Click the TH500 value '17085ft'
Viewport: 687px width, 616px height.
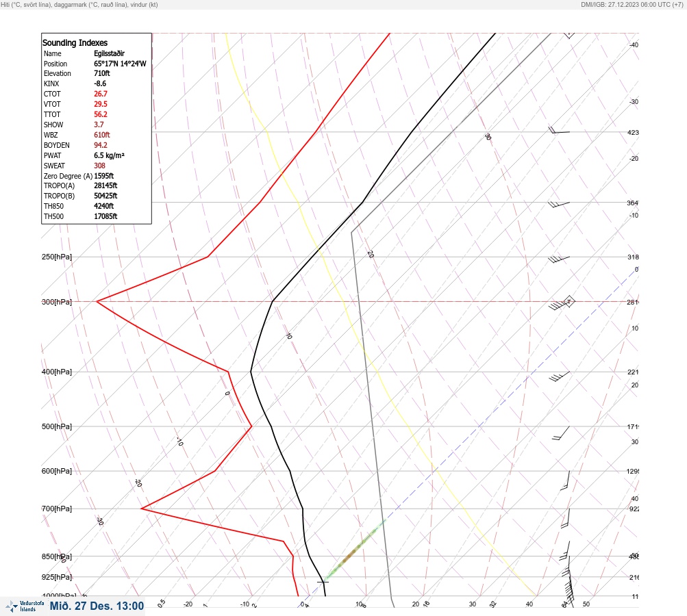(105, 216)
